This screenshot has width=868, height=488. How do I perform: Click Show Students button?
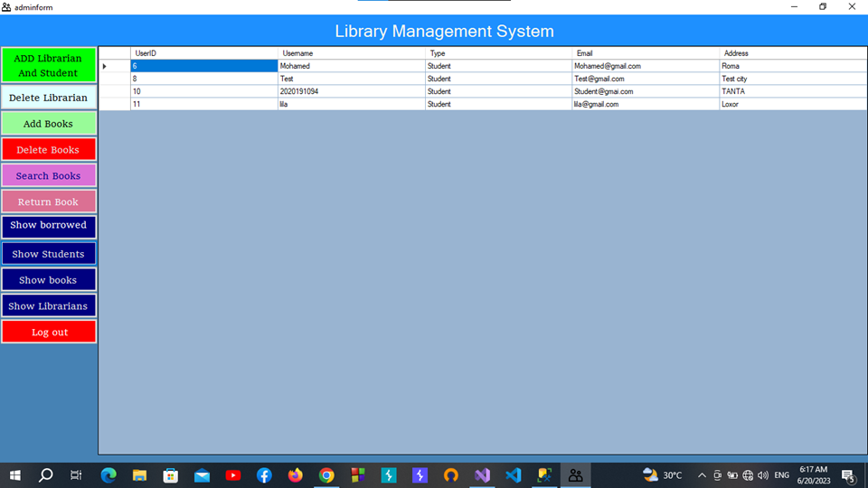[48, 253]
